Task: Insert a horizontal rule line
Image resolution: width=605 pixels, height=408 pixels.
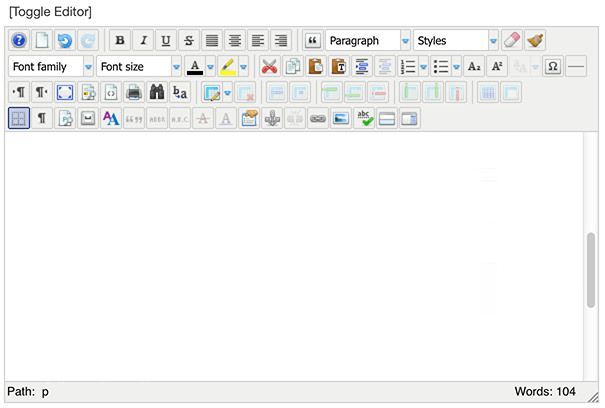Action: [576, 66]
